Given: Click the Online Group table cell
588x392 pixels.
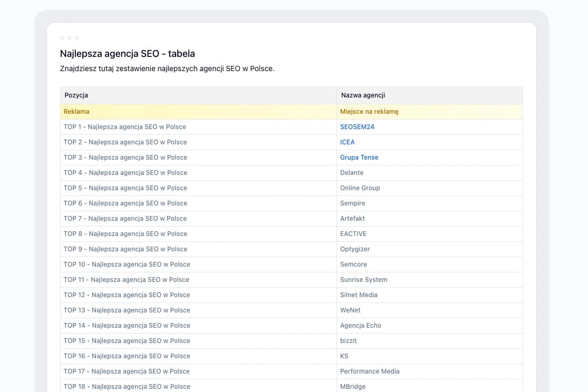Looking at the screenshot, I should [360, 188].
